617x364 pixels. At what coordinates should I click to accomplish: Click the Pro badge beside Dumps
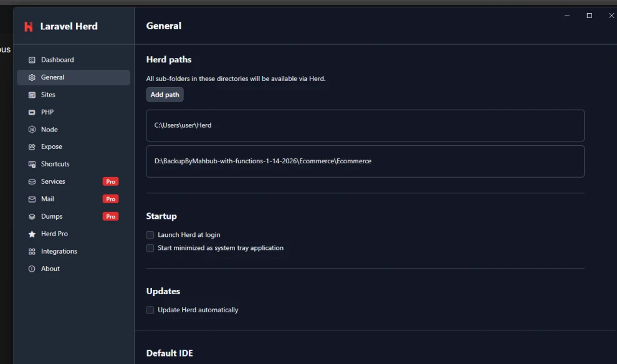110,216
